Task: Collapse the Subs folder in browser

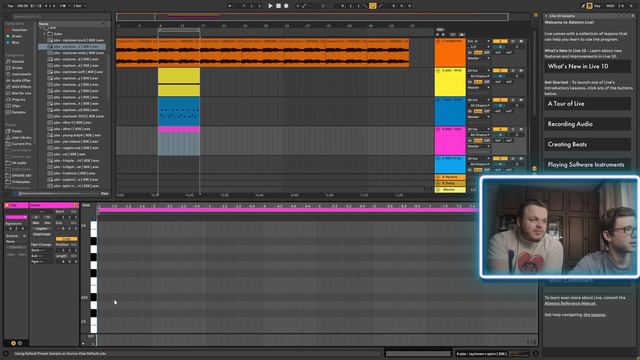Action: (45, 34)
